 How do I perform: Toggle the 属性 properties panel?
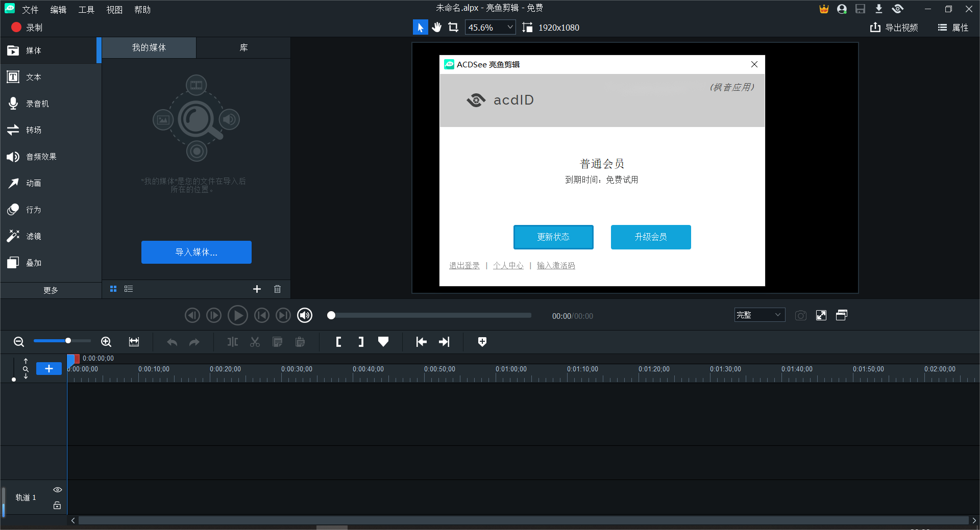953,28
